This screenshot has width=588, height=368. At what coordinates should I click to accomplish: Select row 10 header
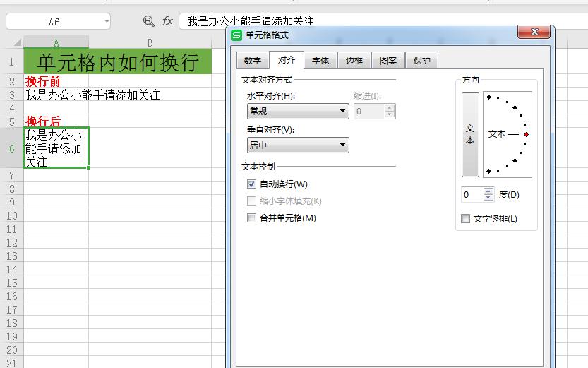click(x=11, y=215)
